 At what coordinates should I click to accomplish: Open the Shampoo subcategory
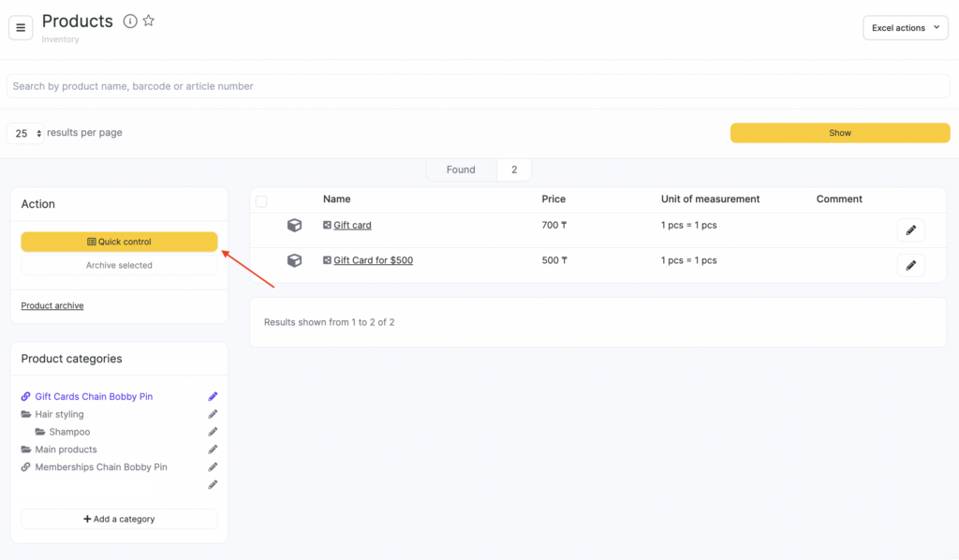(69, 432)
